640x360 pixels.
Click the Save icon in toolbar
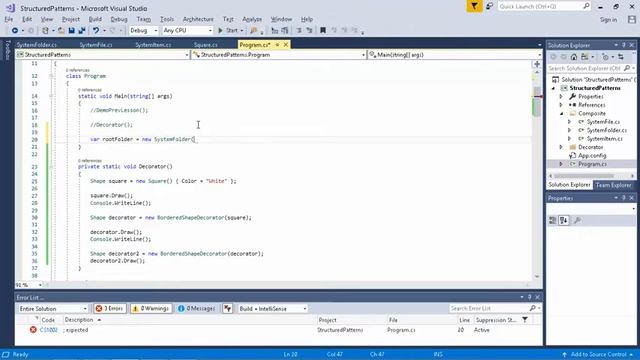71,31
